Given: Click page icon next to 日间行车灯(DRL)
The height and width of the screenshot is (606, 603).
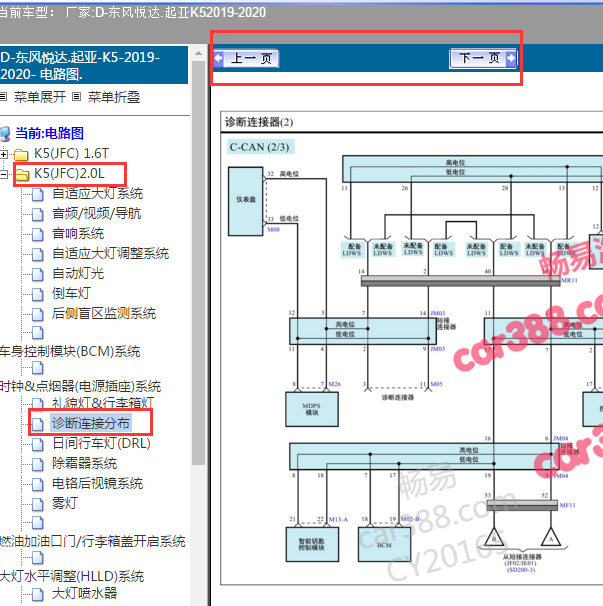Looking at the screenshot, I should [x=37, y=444].
